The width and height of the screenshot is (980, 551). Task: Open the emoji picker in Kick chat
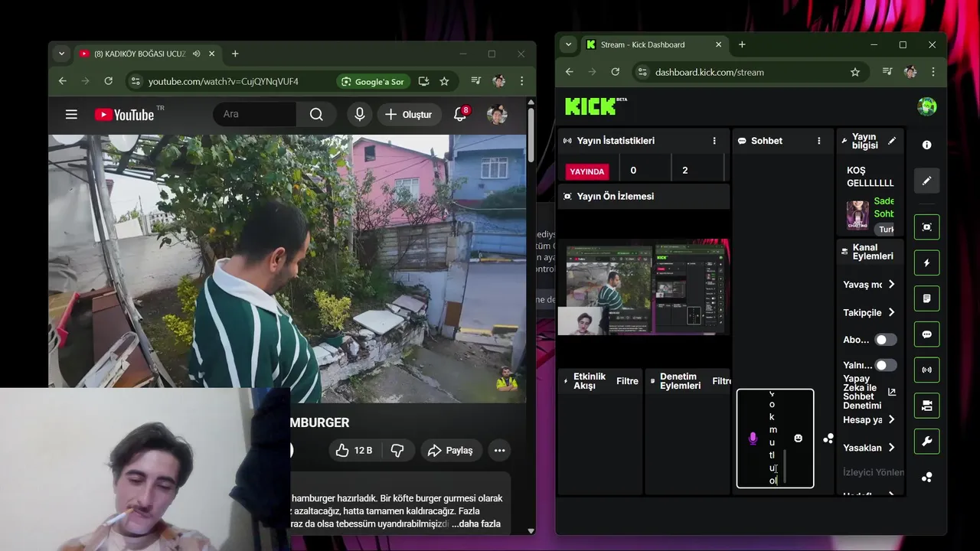click(x=799, y=439)
